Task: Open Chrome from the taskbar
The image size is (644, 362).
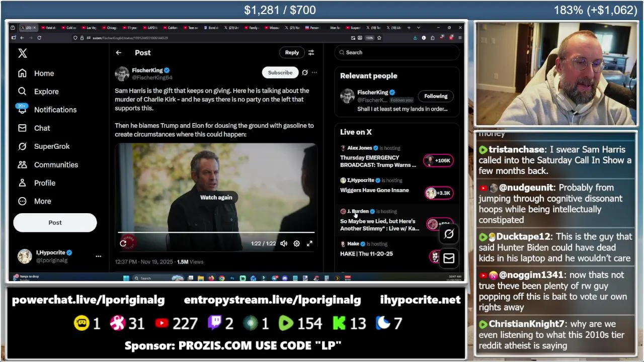Action: (221, 278)
